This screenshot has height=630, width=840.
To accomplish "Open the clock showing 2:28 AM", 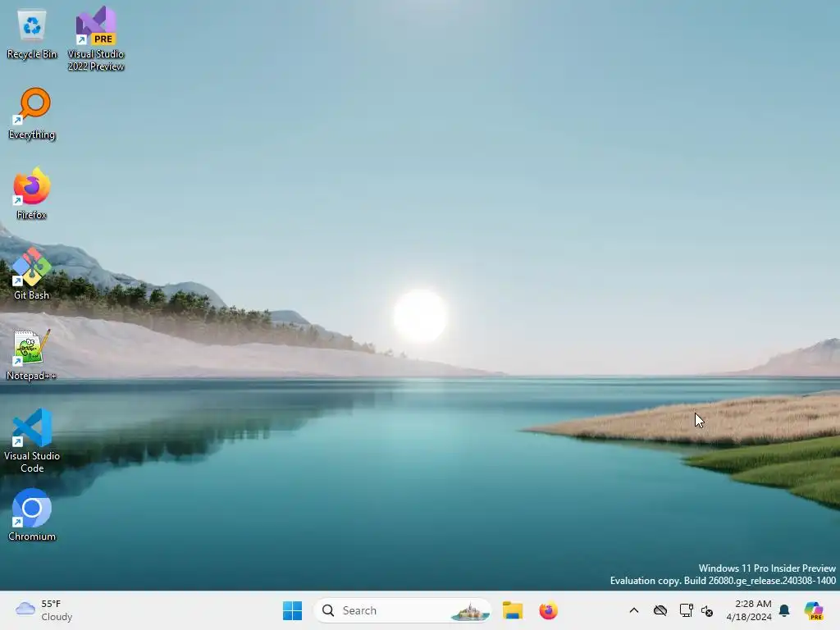I will [x=748, y=610].
